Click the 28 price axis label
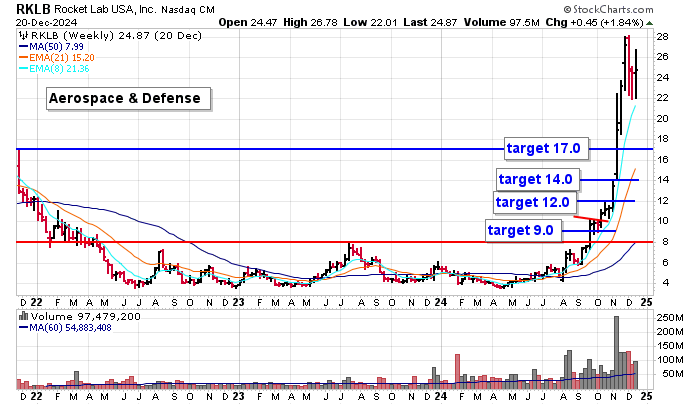Screen dimensions: 700x405 (662, 37)
